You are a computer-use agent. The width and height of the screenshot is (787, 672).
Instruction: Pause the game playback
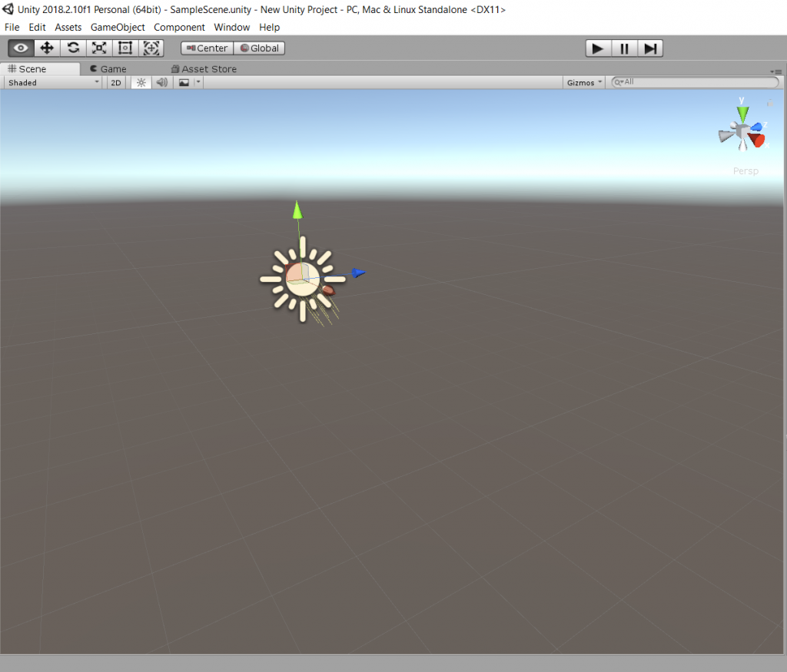(x=624, y=48)
